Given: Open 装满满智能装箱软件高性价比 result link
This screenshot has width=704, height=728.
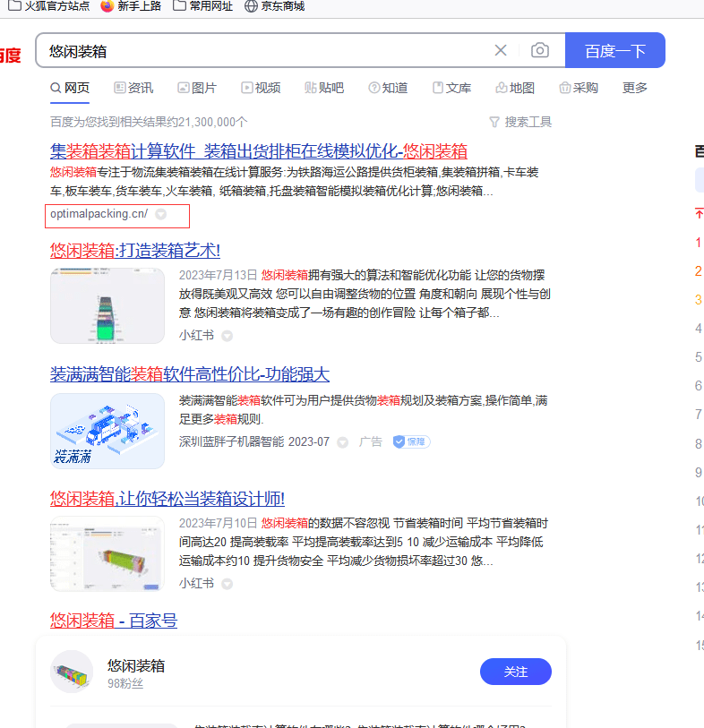Looking at the screenshot, I should click(190, 374).
